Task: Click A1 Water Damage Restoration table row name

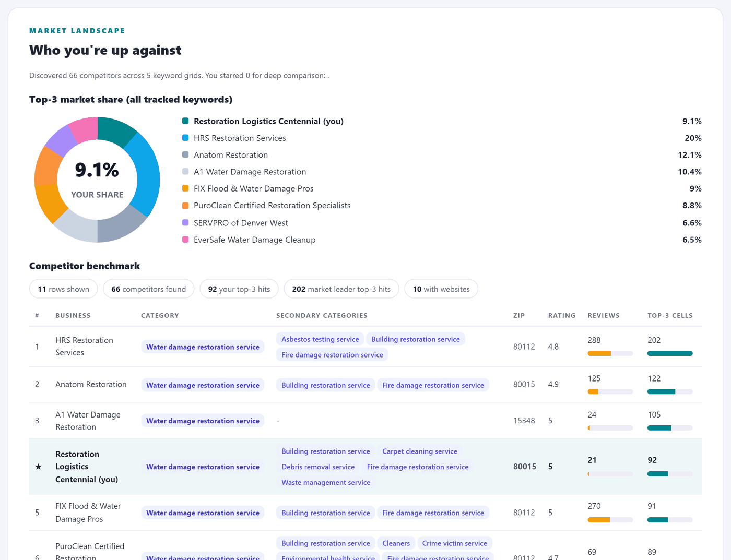Action: (88, 421)
